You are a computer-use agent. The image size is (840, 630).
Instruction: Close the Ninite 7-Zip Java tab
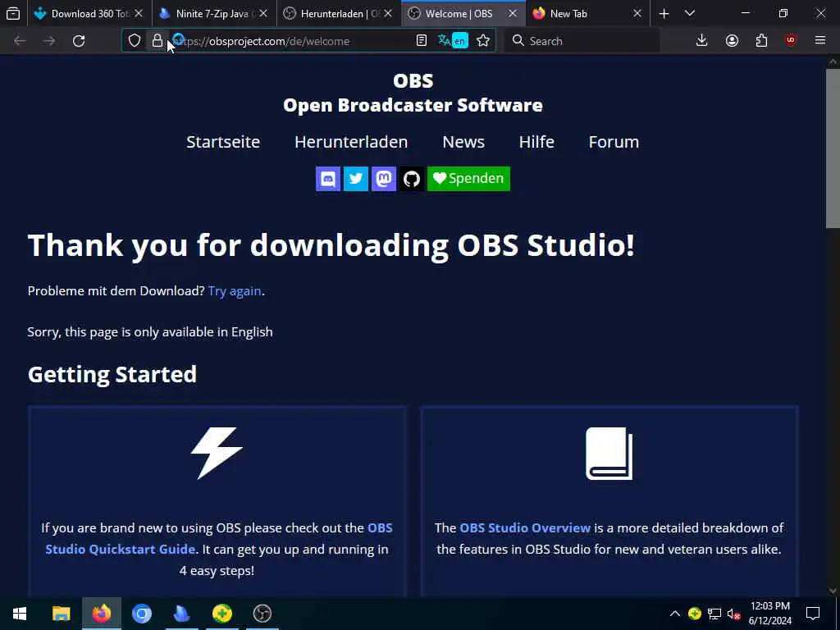click(x=263, y=14)
